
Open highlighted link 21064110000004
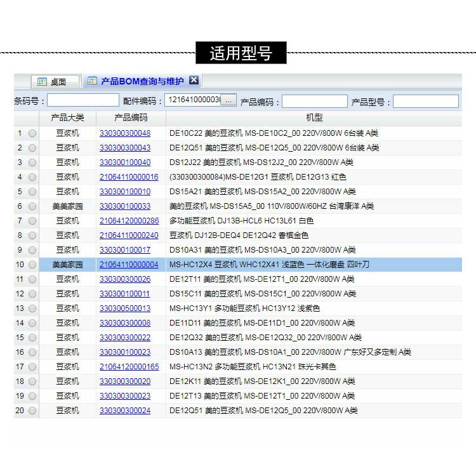coord(129,265)
